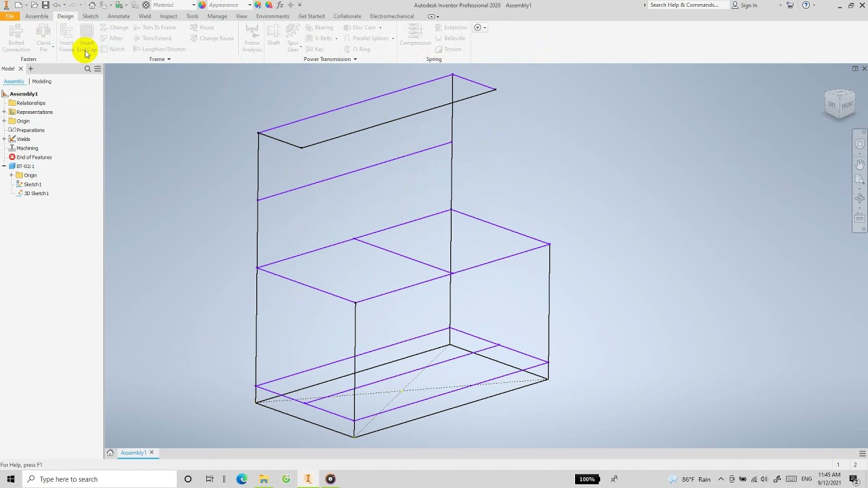Click the Bolted Connection tool
The image size is (868, 488).
pos(16,38)
